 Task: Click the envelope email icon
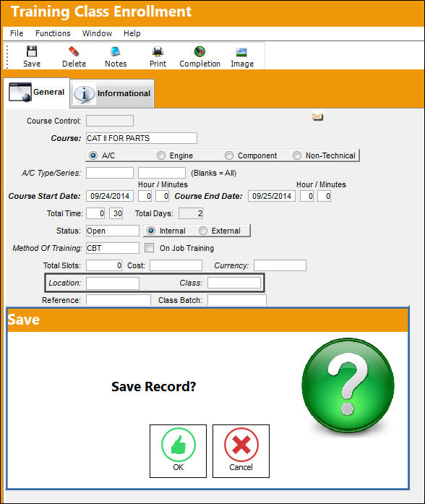pos(317,116)
